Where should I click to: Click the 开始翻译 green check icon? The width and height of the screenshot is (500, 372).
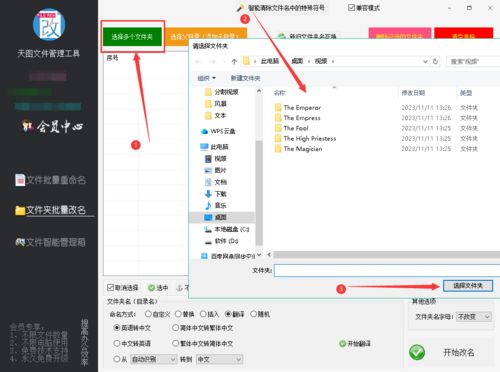click(x=342, y=344)
